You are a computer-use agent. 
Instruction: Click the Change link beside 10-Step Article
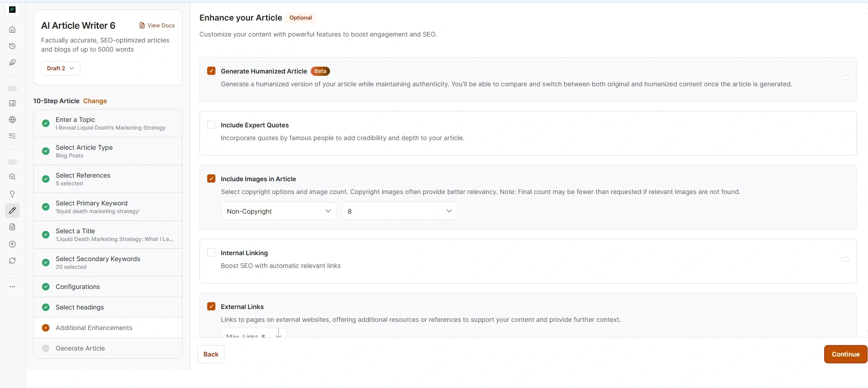tap(95, 101)
